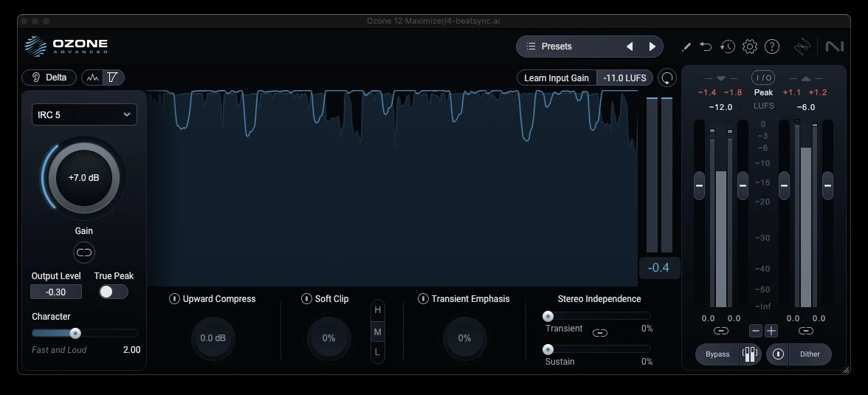The image size is (868, 395).
Task: Click the minus button below meters
Action: pyautogui.click(x=756, y=331)
